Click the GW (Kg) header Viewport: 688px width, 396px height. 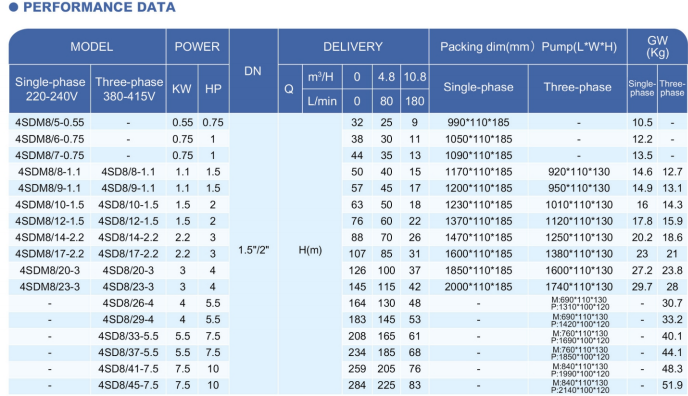click(657, 46)
